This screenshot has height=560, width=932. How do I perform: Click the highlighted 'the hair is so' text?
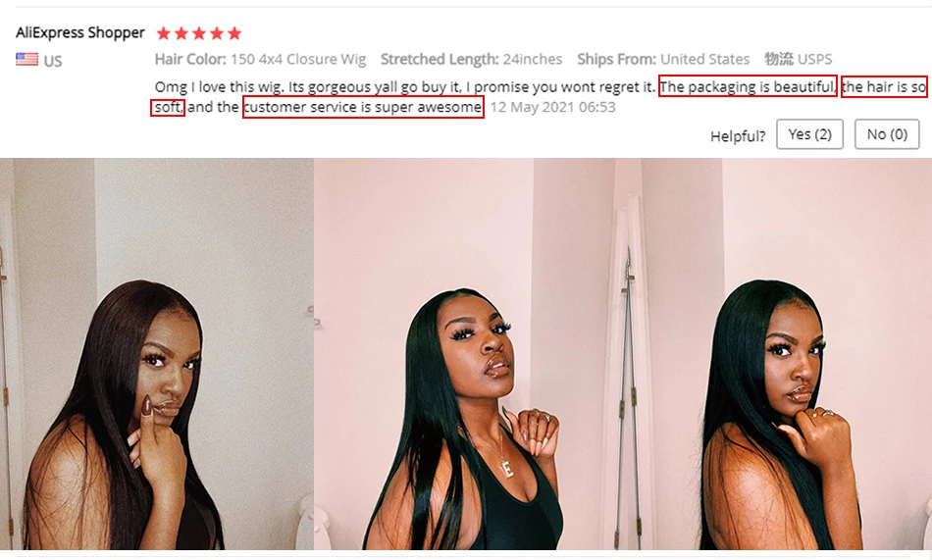(x=885, y=86)
